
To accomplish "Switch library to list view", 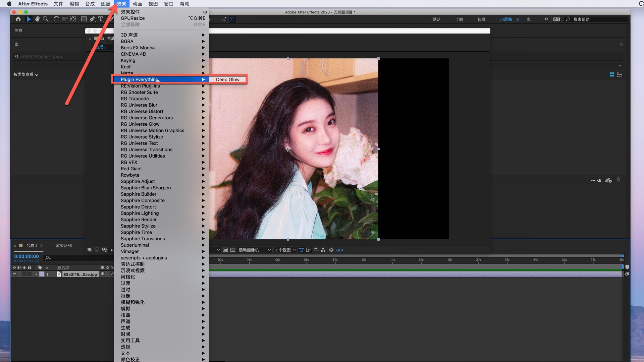I will tap(620, 75).
